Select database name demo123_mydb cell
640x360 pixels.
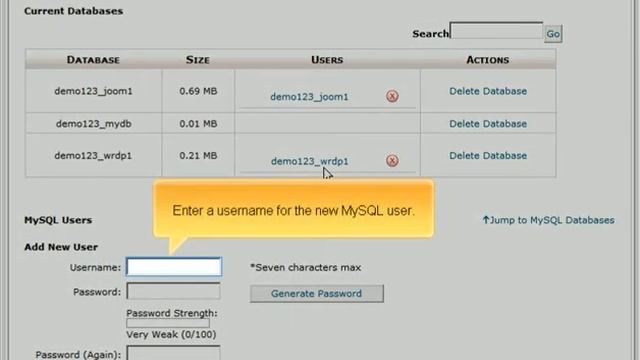point(93,124)
